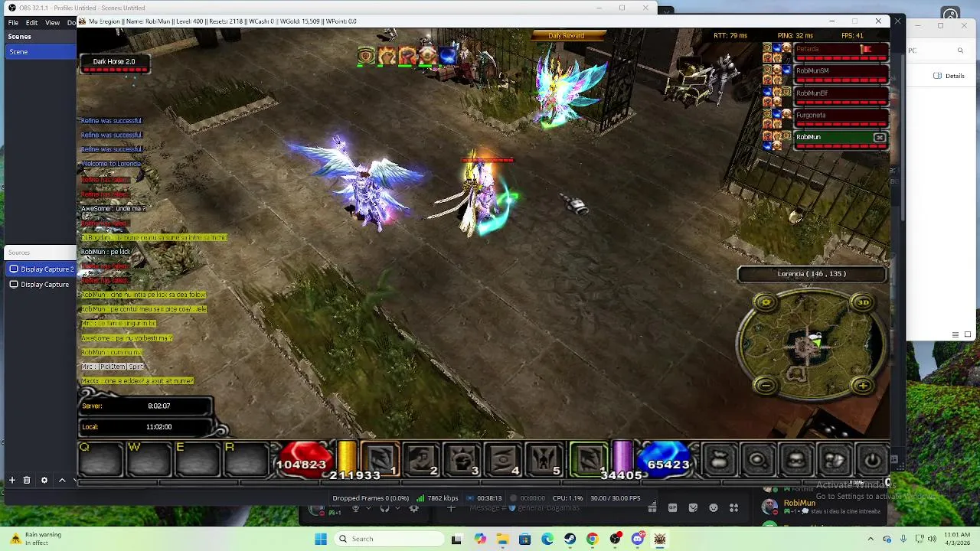Move source up with OBS arrow button
The width and height of the screenshot is (980, 551).
click(62, 480)
